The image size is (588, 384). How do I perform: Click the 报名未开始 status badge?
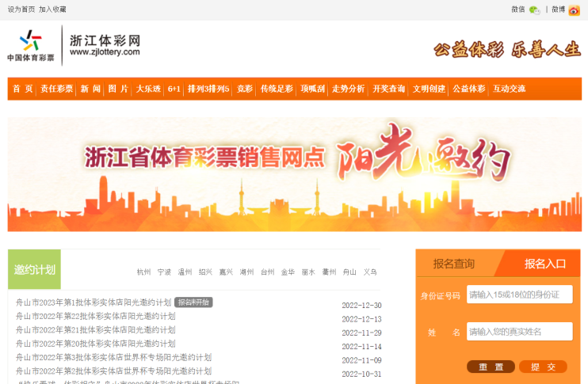click(193, 302)
